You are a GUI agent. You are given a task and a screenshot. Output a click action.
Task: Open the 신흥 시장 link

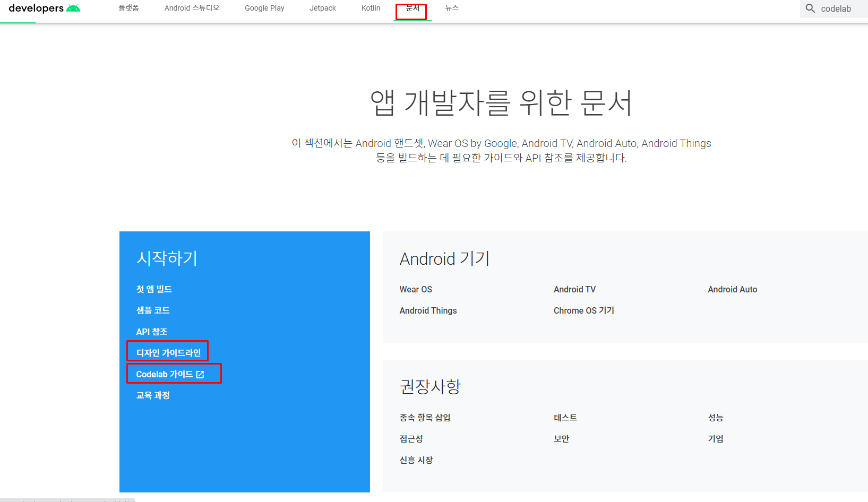[416, 460]
